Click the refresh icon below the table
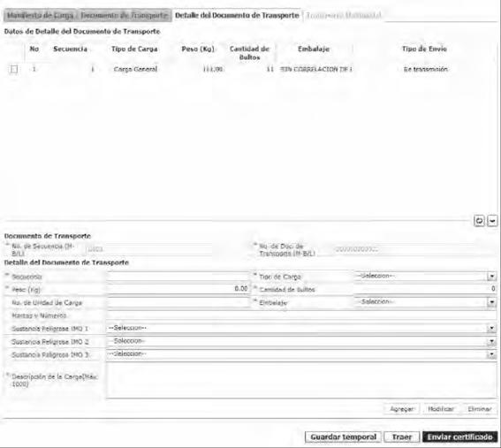The height and width of the screenshot is (448, 501). [479, 221]
